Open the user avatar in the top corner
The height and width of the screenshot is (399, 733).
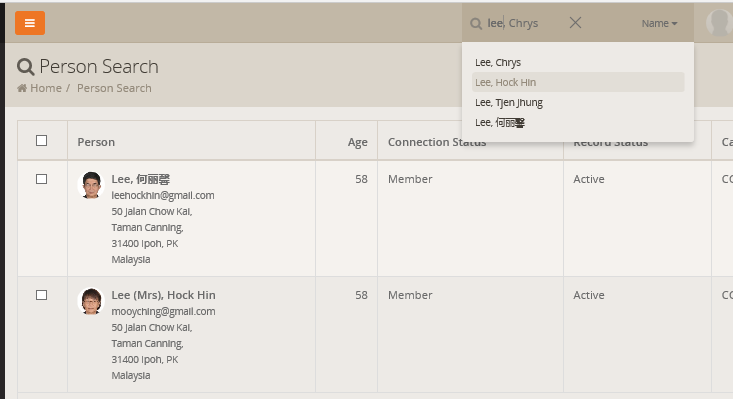(x=719, y=22)
